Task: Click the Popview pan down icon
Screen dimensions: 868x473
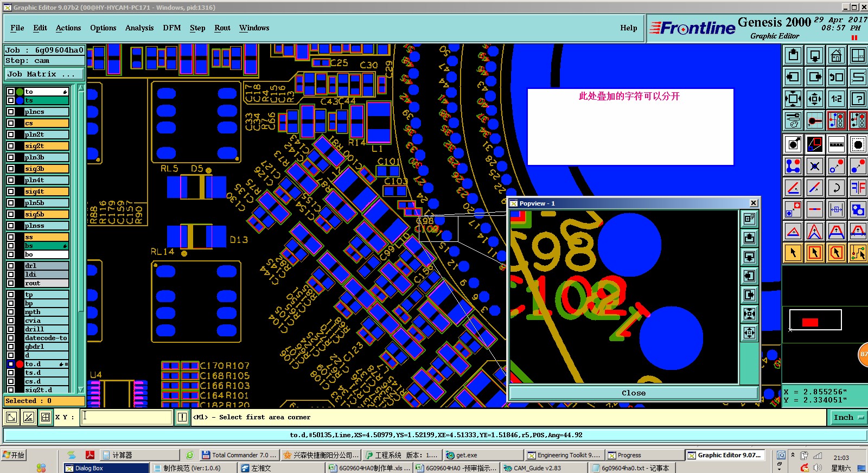Action: 749,257
